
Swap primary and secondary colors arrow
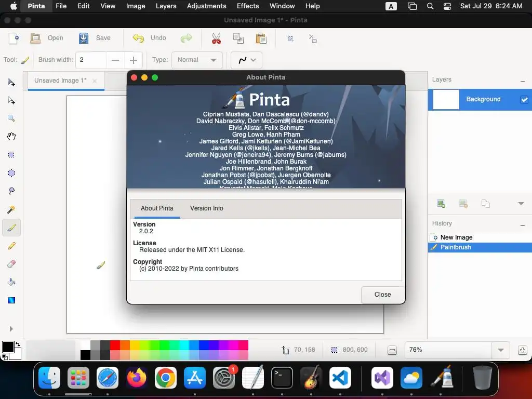(18, 344)
